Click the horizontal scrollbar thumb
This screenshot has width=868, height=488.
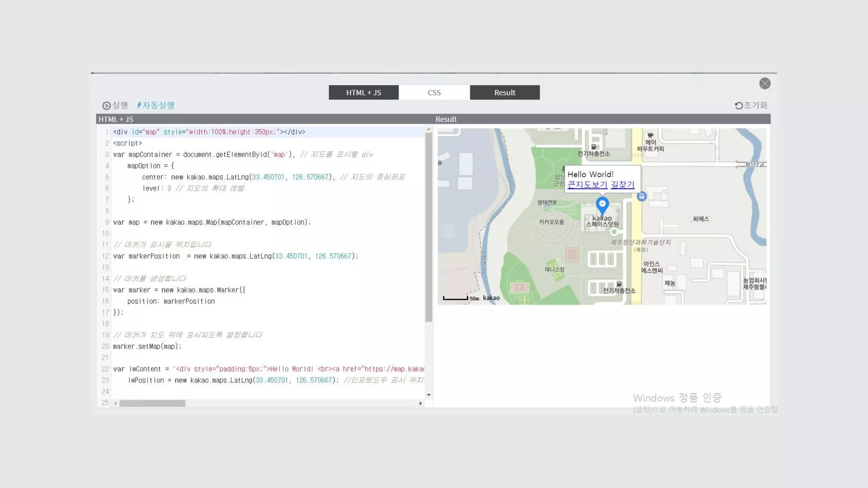(152, 403)
